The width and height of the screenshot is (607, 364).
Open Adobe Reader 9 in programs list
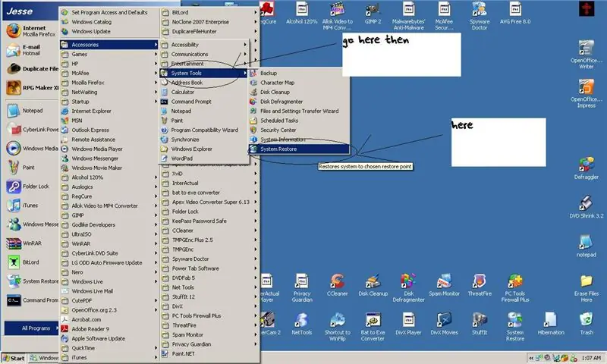tap(109, 329)
